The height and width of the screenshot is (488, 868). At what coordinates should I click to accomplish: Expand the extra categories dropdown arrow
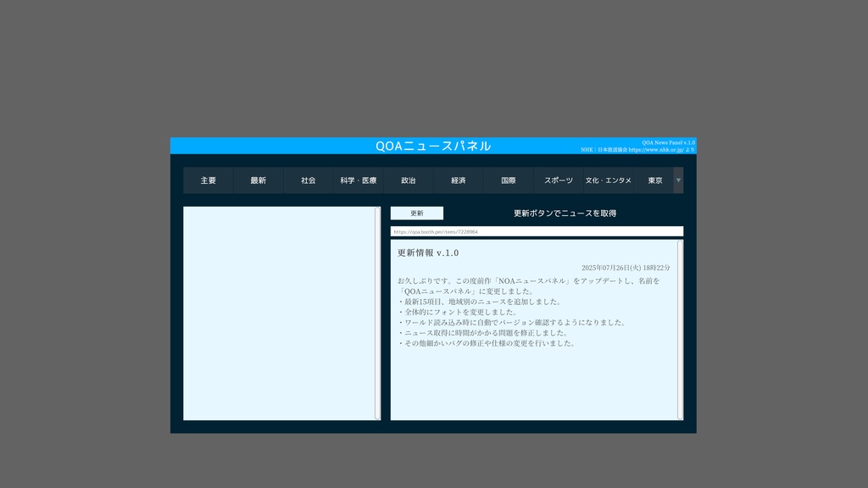678,180
